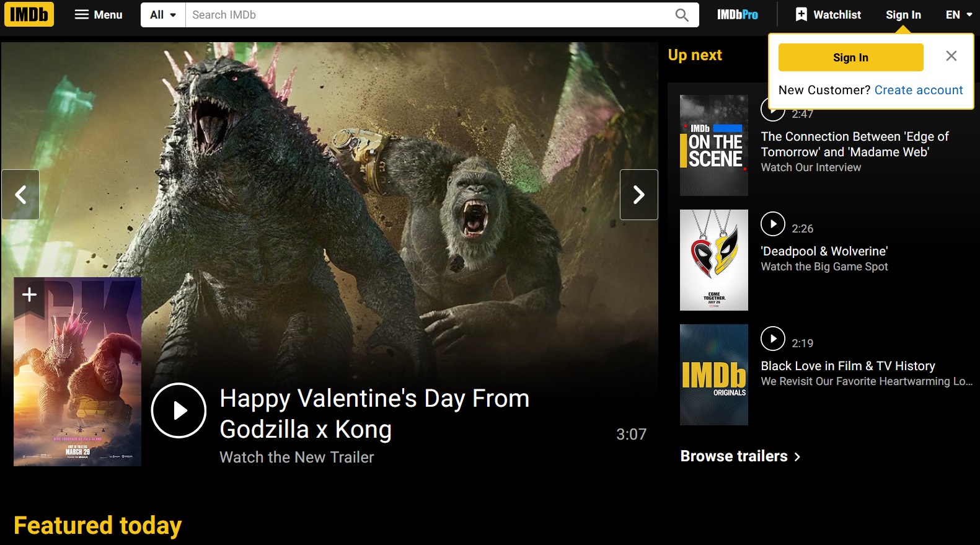Click into the Search IMDb field
Screen dimensions: 980x545
pyautogui.click(x=428, y=14)
